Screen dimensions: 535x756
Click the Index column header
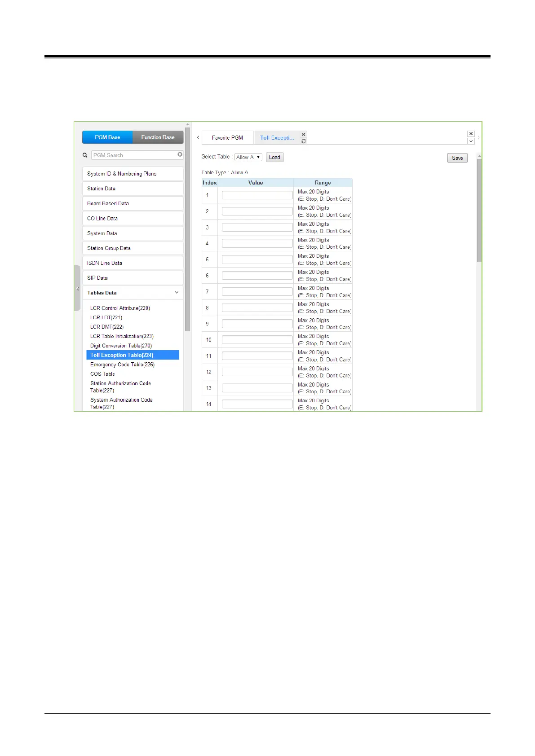[x=210, y=183]
